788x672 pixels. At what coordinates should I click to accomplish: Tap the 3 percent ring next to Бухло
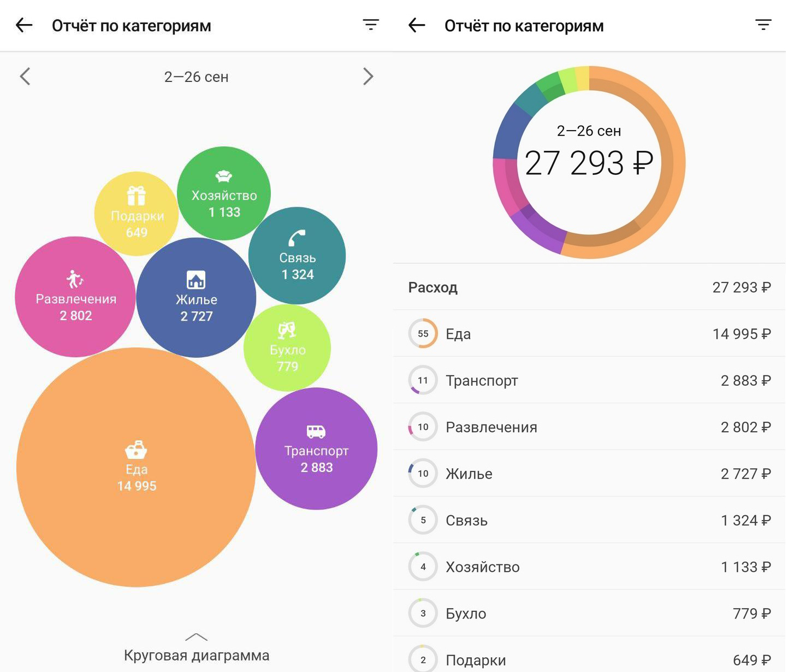click(423, 613)
